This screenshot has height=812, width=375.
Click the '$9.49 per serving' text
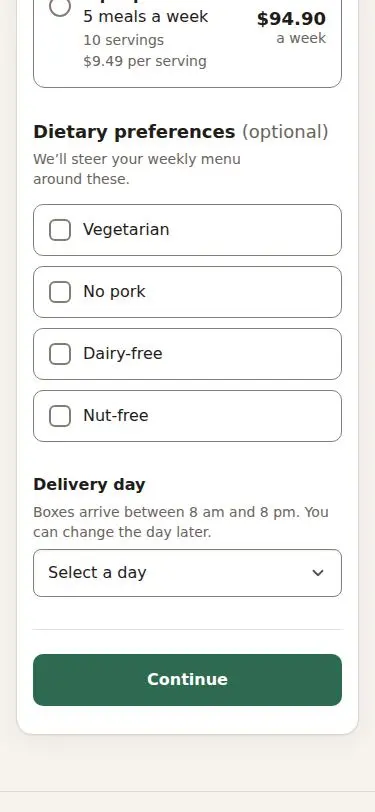pos(145,62)
